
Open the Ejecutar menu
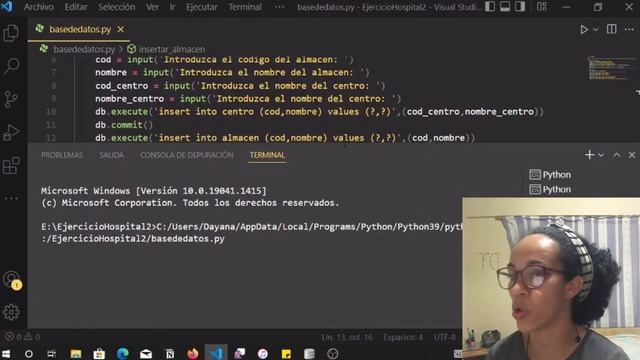click(202, 7)
